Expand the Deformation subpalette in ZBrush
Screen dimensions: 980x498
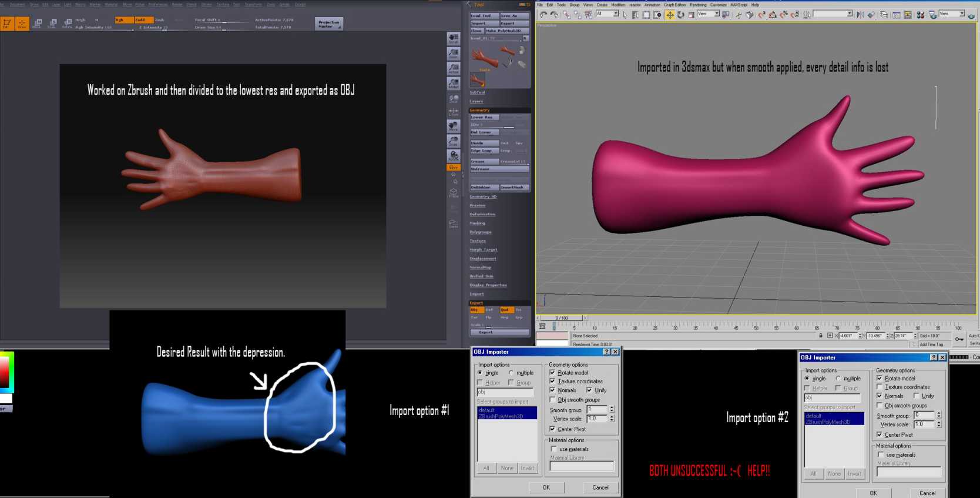point(482,215)
